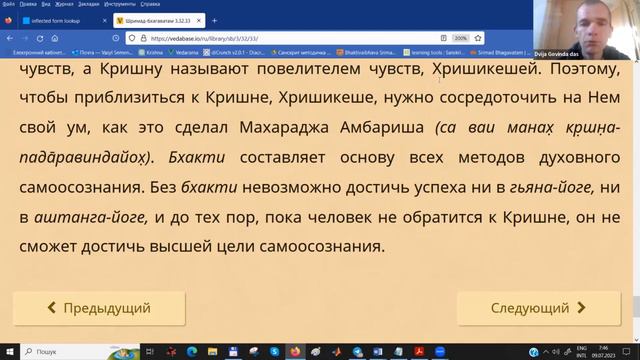The width and height of the screenshot is (640, 360).
Task: Reset zoom via the 200% badge
Action: [x=460, y=38]
